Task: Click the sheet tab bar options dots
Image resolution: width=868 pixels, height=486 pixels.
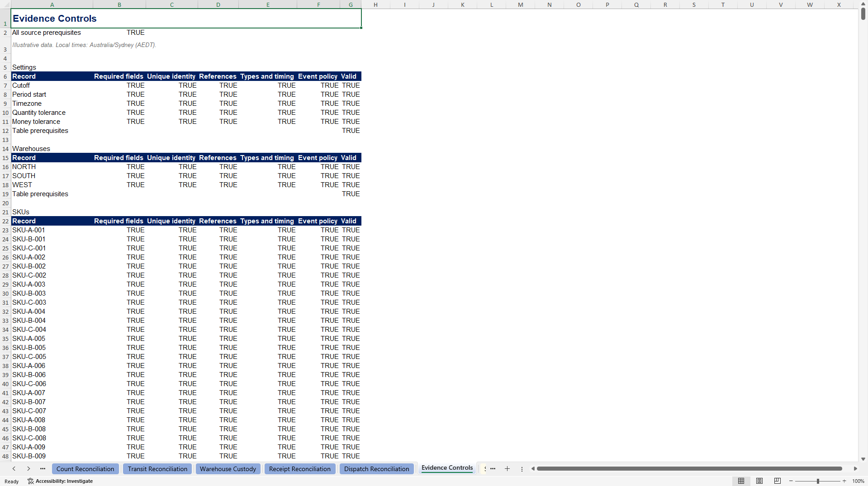Action: click(522, 469)
